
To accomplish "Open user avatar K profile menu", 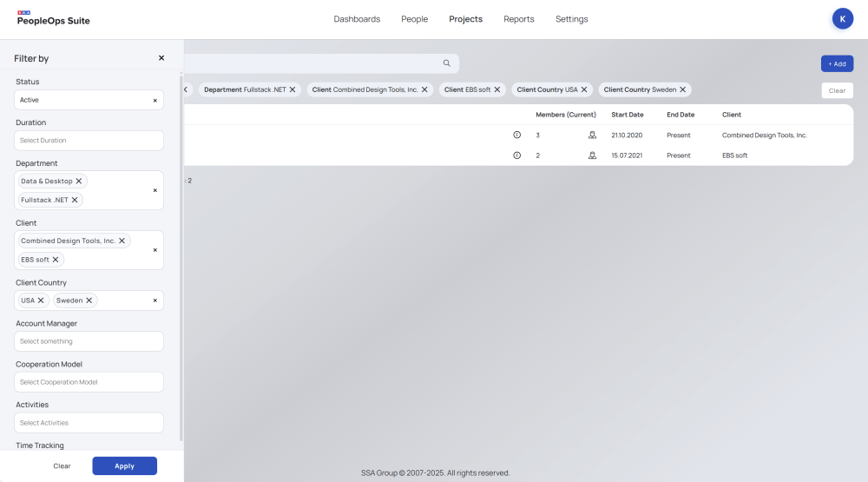I will pyautogui.click(x=843, y=19).
